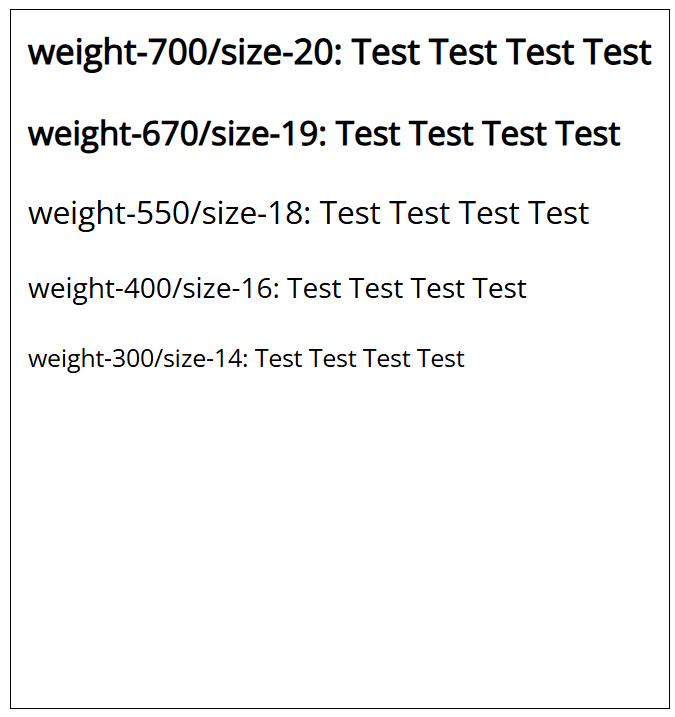
Task: Click the 'weight-700/size-20:' label text
Action: tap(185, 52)
